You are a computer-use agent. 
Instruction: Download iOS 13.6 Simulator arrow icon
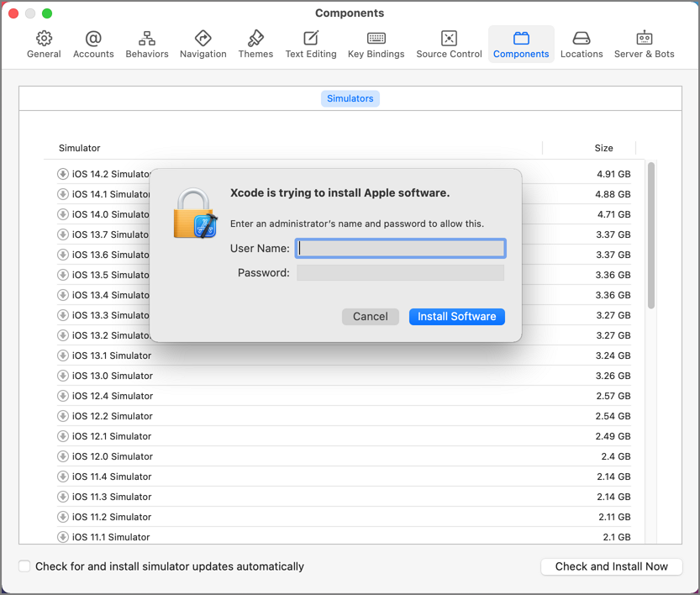[63, 255]
